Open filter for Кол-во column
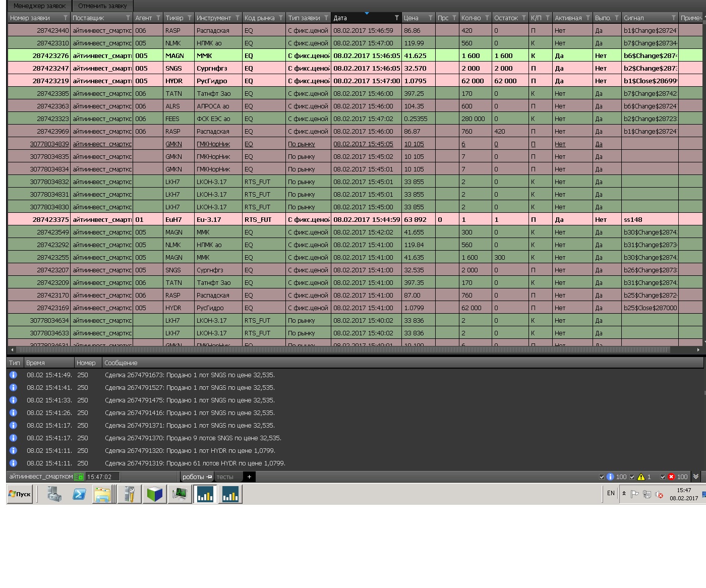The image size is (706, 588). pos(487,18)
